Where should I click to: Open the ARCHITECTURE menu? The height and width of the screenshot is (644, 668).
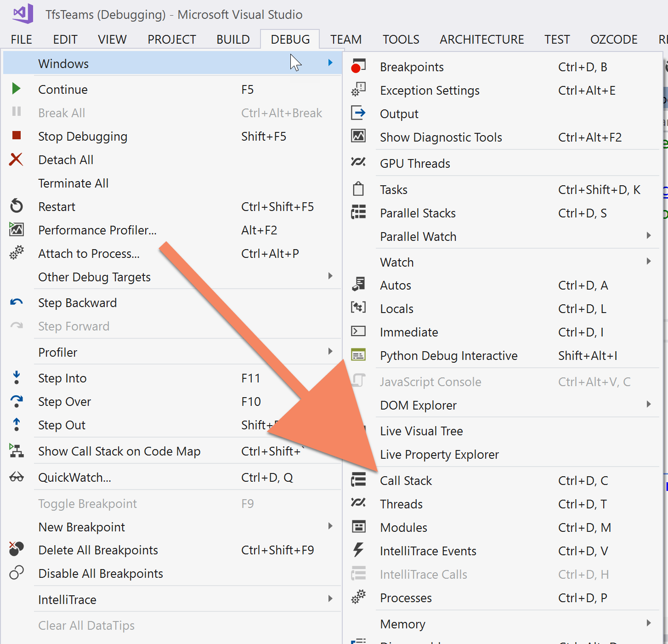[482, 40]
